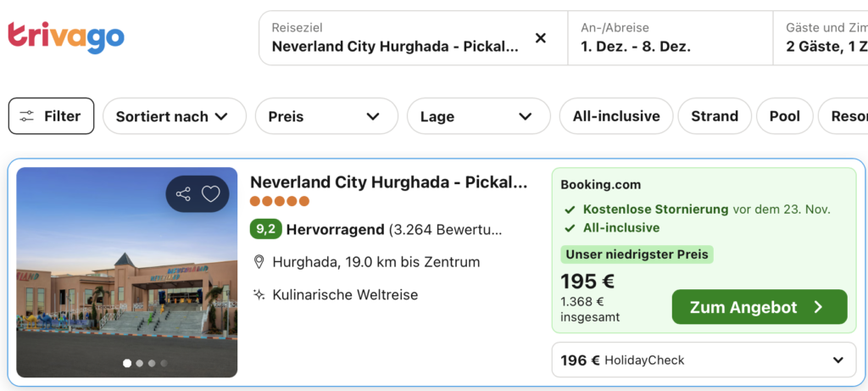
Task: Open the Filter sliders button
Action: tap(51, 115)
